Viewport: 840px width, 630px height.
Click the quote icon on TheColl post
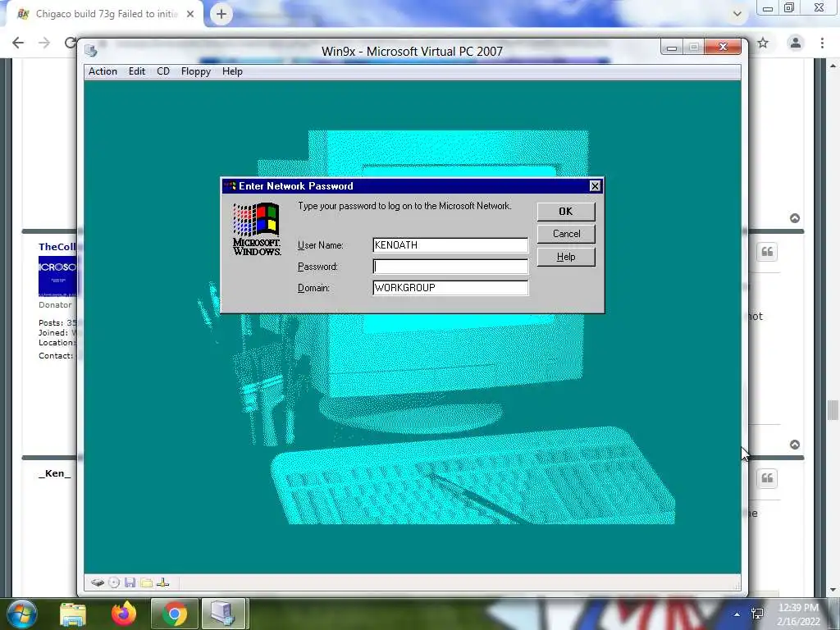(767, 252)
